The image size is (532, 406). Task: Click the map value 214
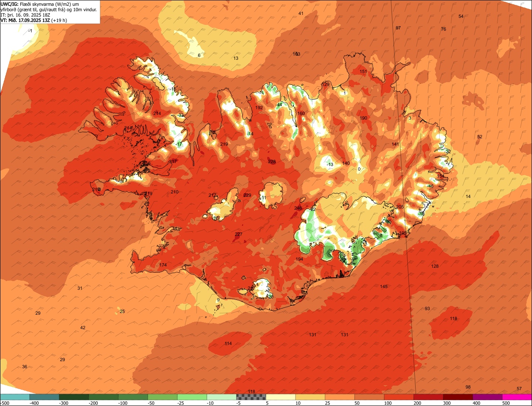pyautogui.click(x=157, y=114)
